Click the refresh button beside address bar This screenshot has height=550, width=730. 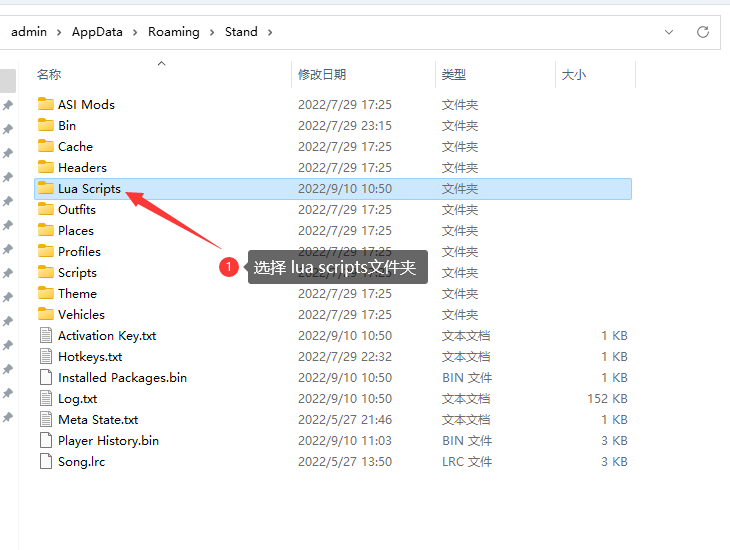pyautogui.click(x=703, y=32)
